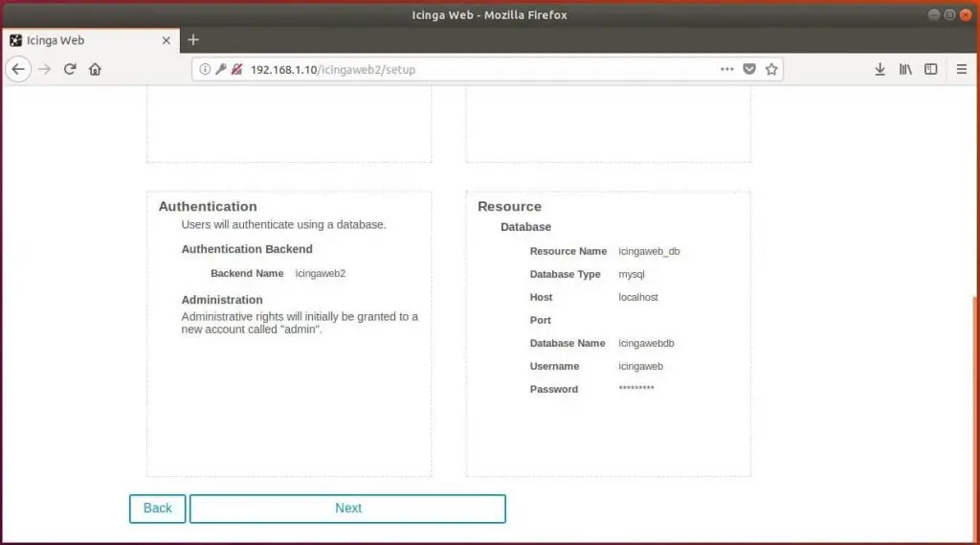Viewport: 980px width, 545px height.
Task: Maximize the Firefox window
Action: [x=949, y=15]
